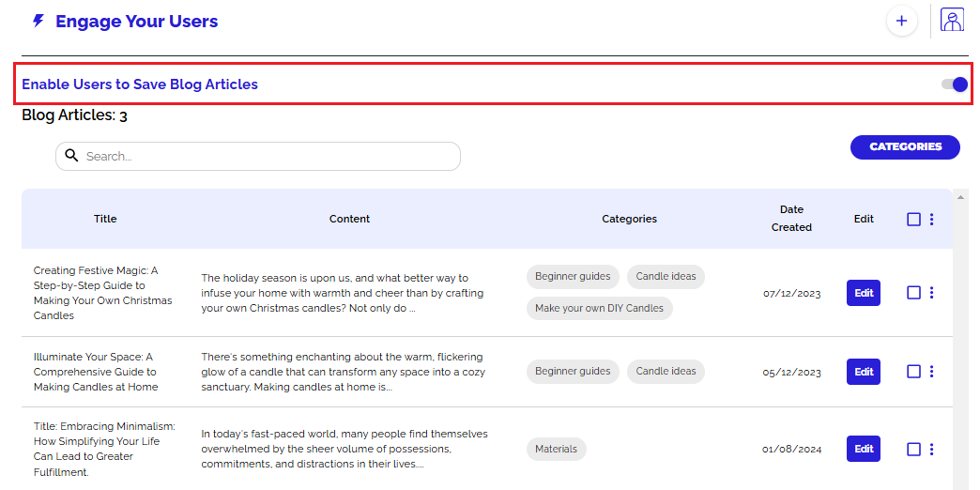Tick the checkbox for Embracing Minimalism article
This screenshot has height=490, width=980.
point(913,450)
